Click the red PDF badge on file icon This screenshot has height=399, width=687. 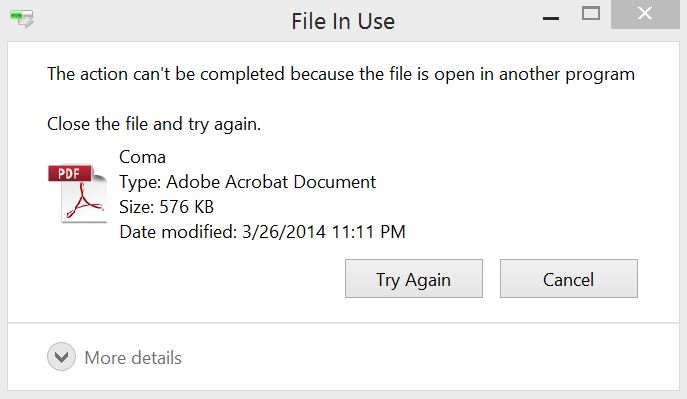(x=70, y=173)
